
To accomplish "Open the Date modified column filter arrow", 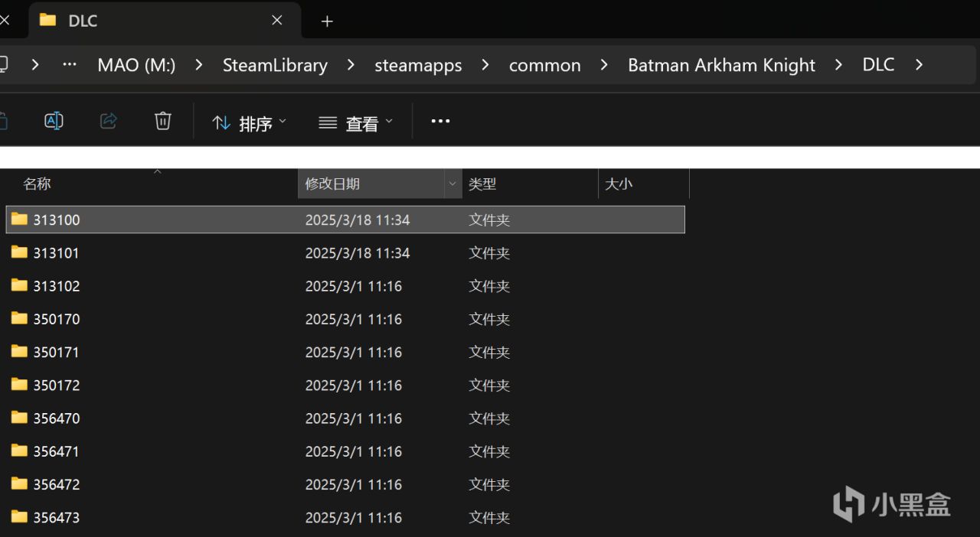I will pos(452,184).
